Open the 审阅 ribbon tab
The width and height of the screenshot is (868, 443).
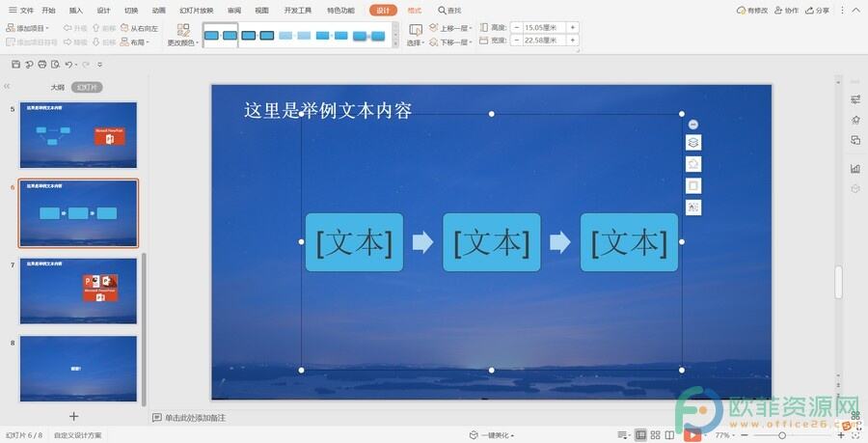coord(234,10)
